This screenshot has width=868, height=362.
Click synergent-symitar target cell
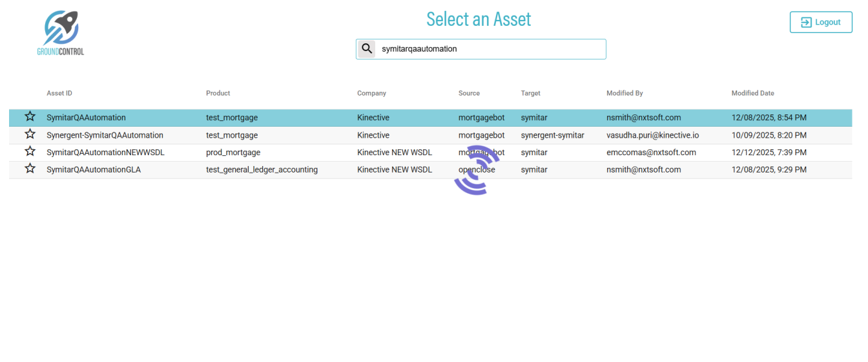pyautogui.click(x=552, y=135)
